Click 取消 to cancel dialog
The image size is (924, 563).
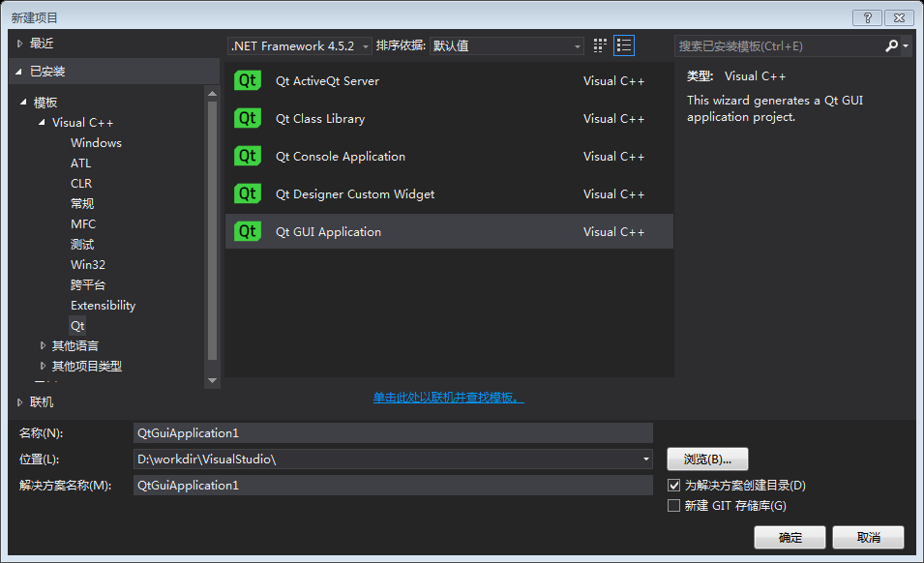coord(868,538)
